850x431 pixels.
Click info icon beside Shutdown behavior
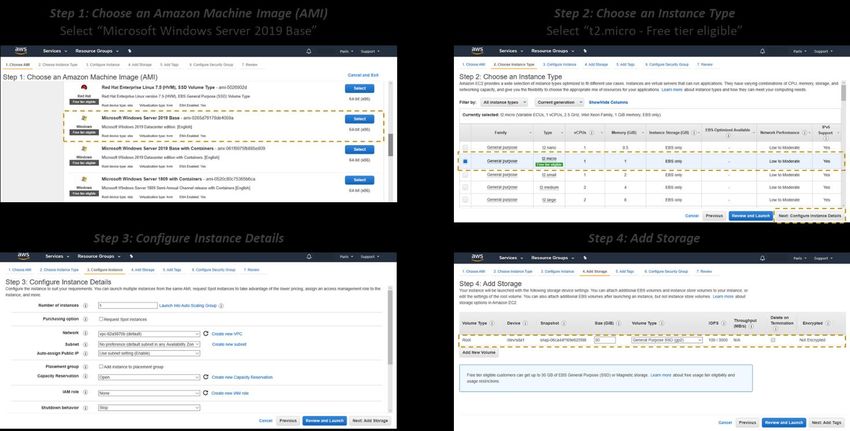pos(85,408)
